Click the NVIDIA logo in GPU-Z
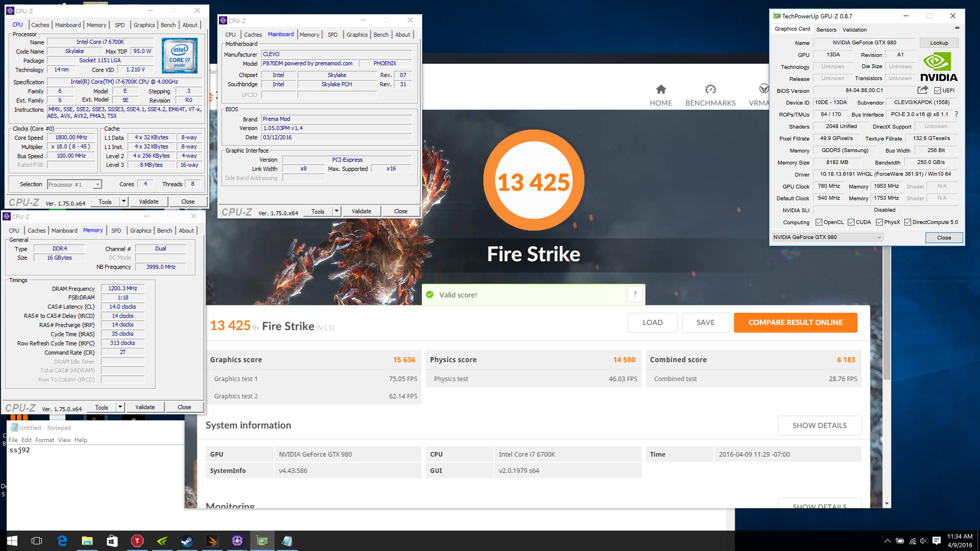 click(x=939, y=67)
